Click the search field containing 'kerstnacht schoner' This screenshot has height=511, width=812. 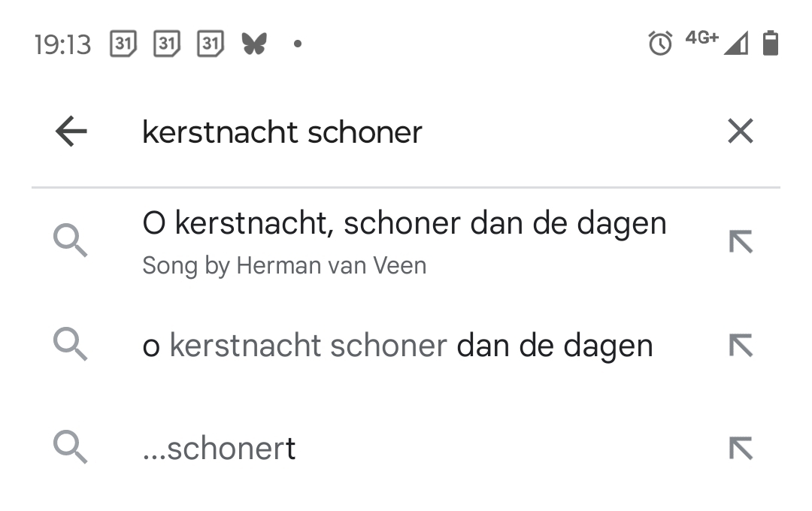click(406, 132)
